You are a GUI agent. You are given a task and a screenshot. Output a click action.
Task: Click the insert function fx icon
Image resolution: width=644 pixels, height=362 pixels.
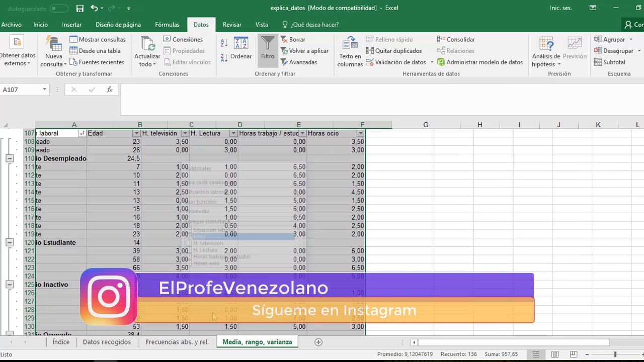[x=109, y=89]
